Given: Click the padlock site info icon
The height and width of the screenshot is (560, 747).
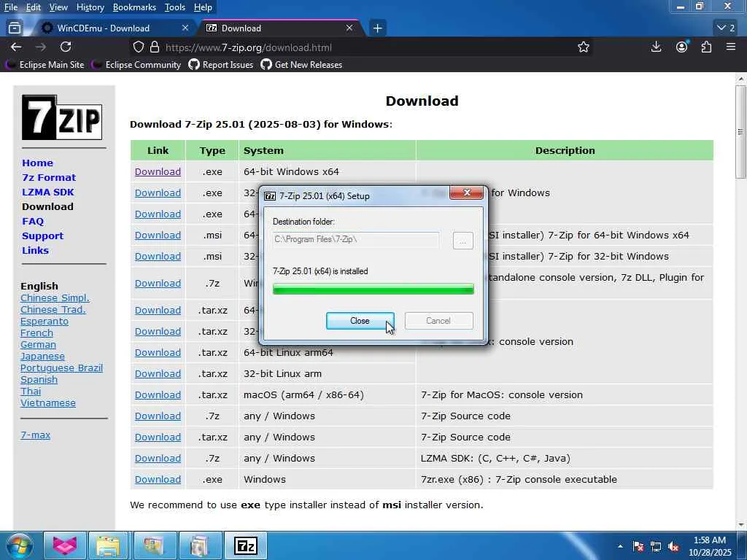Looking at the screenshot, I should (155, 47).
